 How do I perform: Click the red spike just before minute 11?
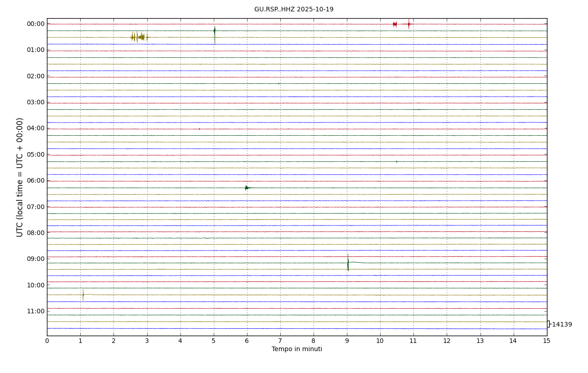(x=409, y=24)
